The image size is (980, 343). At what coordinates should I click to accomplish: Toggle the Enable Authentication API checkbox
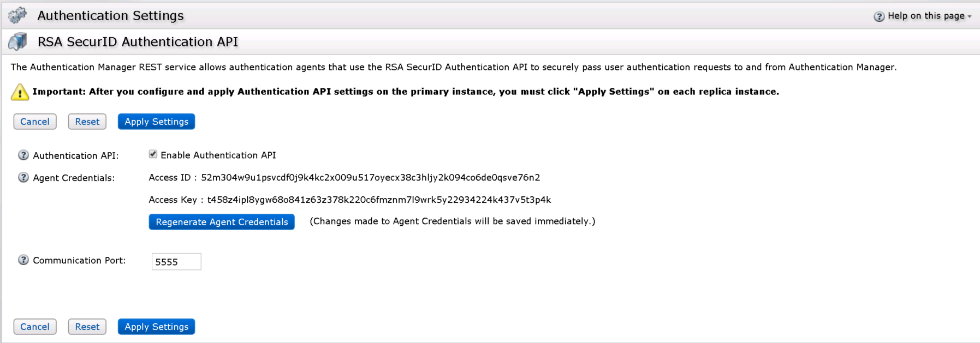click(153, 155)
